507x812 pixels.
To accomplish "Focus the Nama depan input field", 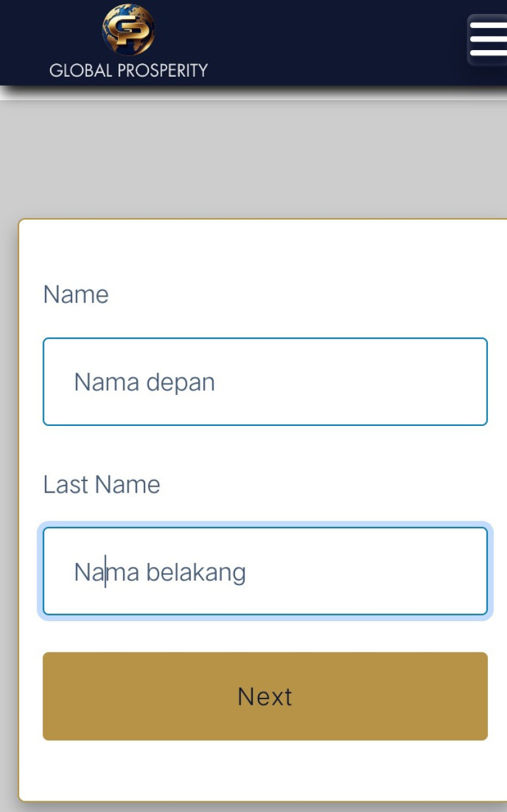I will click(265, 382).
